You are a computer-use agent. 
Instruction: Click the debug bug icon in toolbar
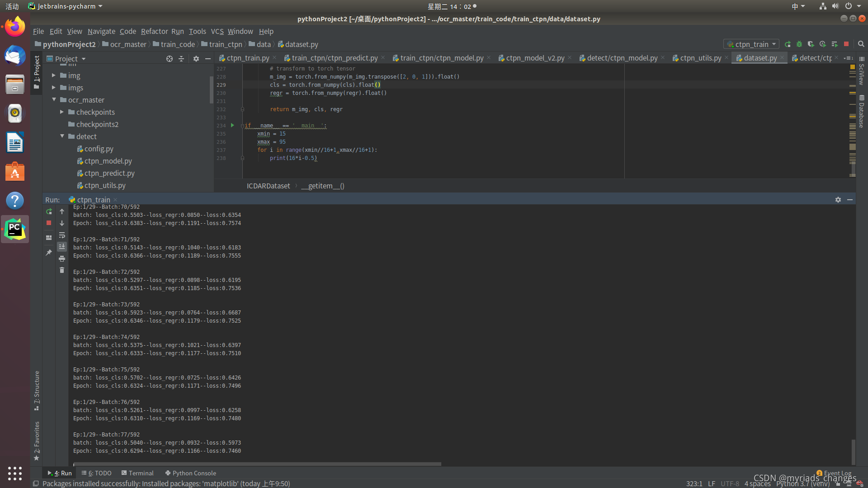799,44
